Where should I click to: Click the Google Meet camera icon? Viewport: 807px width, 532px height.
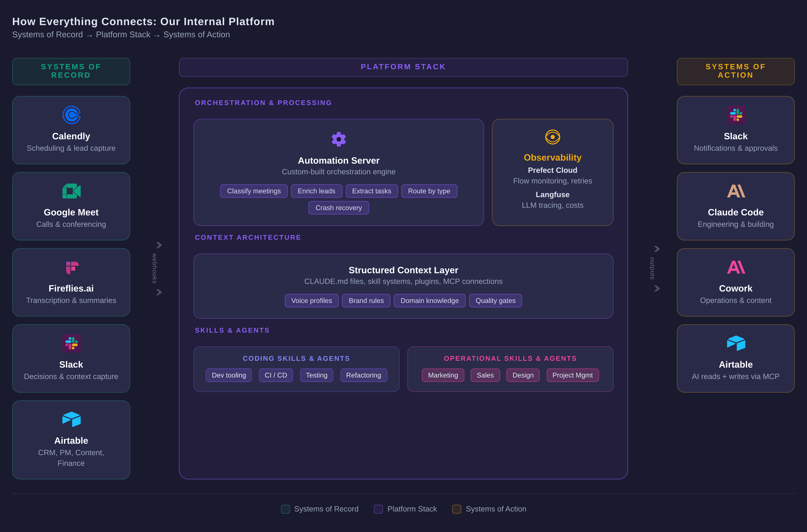click(x=71, y=191)
